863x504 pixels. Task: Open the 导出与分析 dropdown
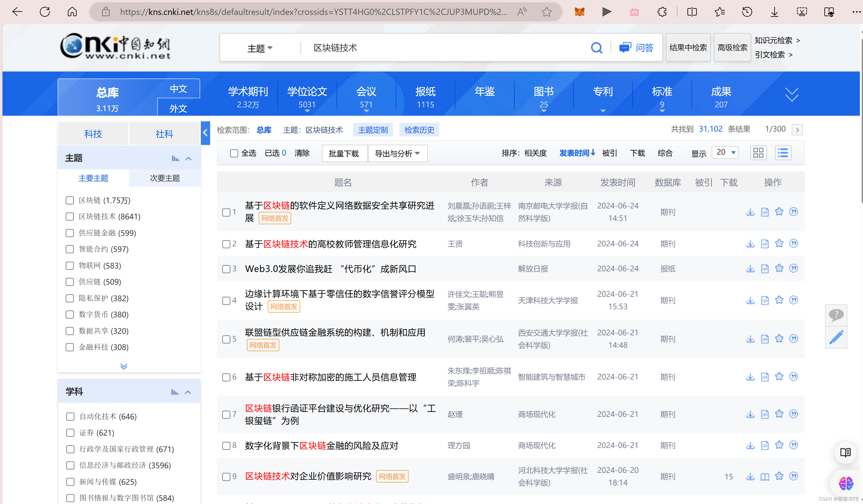pos(397,153)
